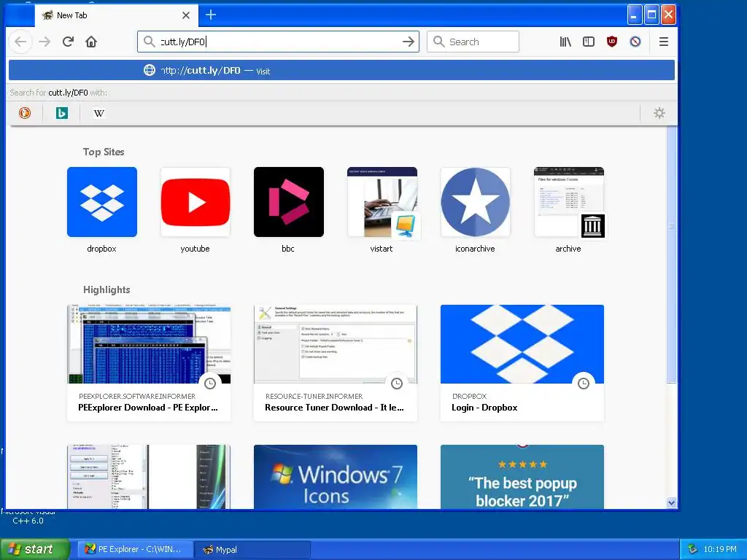The image size is (747, 560).
Task: Click the Go arrow in address bar
Action: [409, 42]
